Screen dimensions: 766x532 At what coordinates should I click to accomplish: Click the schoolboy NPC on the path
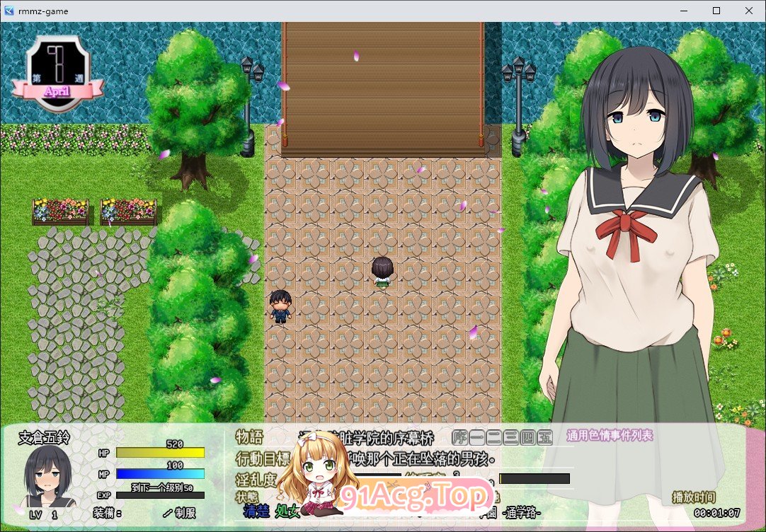tap(281, 306)
